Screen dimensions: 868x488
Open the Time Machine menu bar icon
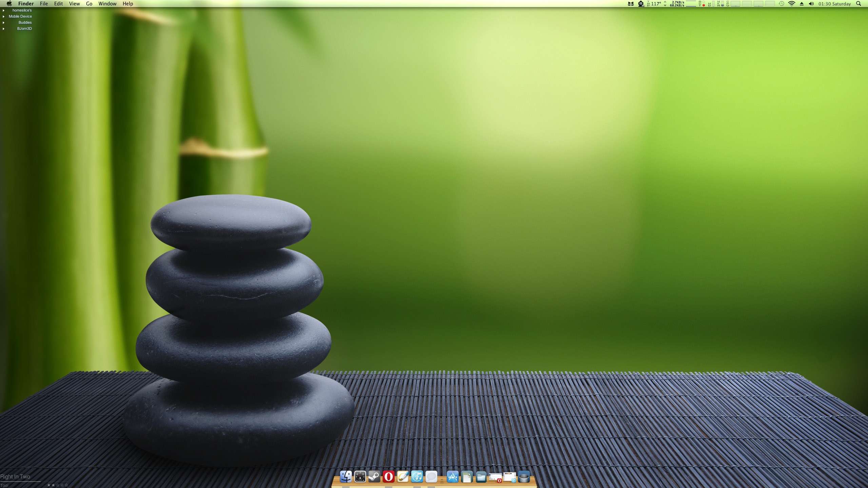(x=781, y=4)
